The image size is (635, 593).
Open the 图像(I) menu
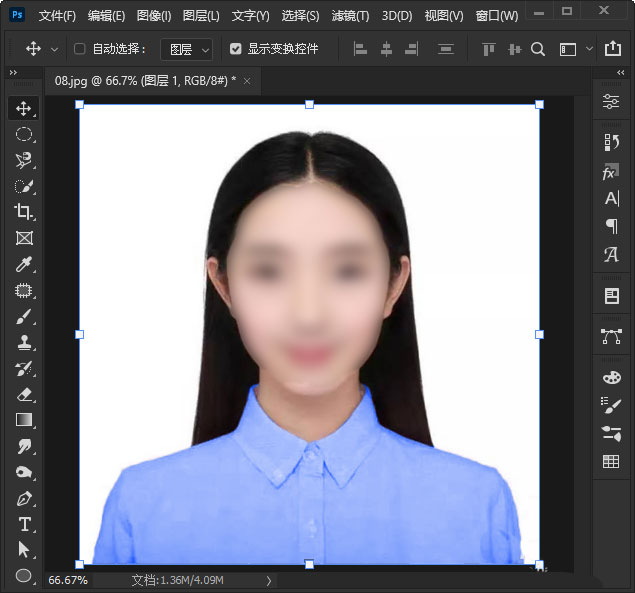click(154, 15)
